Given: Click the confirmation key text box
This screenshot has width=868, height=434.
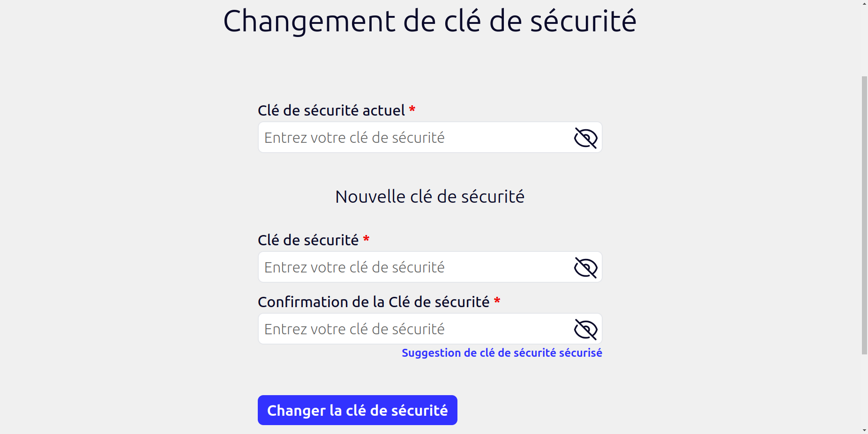Looking at the screenshot, I should tap(412, 329).
